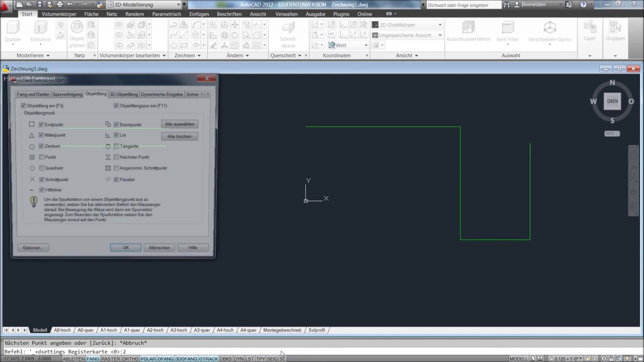Switch to the Spurverfolgung dialog tab
Image resolution: width=644 pixels, height=362 pixels.
pyautogui.click(x=67, y=94)
